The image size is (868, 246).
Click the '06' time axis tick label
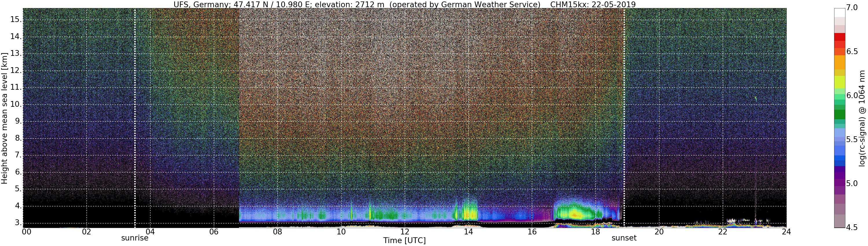coord(214,232)
